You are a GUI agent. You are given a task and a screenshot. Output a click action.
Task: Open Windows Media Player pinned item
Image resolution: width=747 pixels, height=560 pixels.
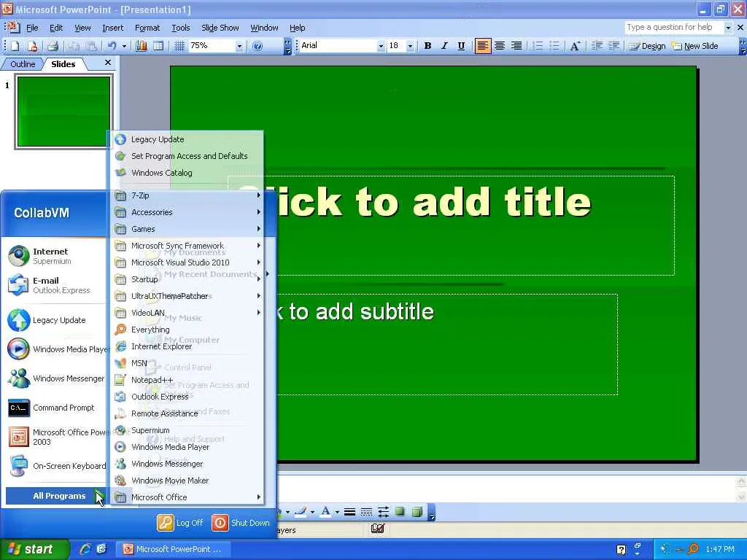pos(56,349)
